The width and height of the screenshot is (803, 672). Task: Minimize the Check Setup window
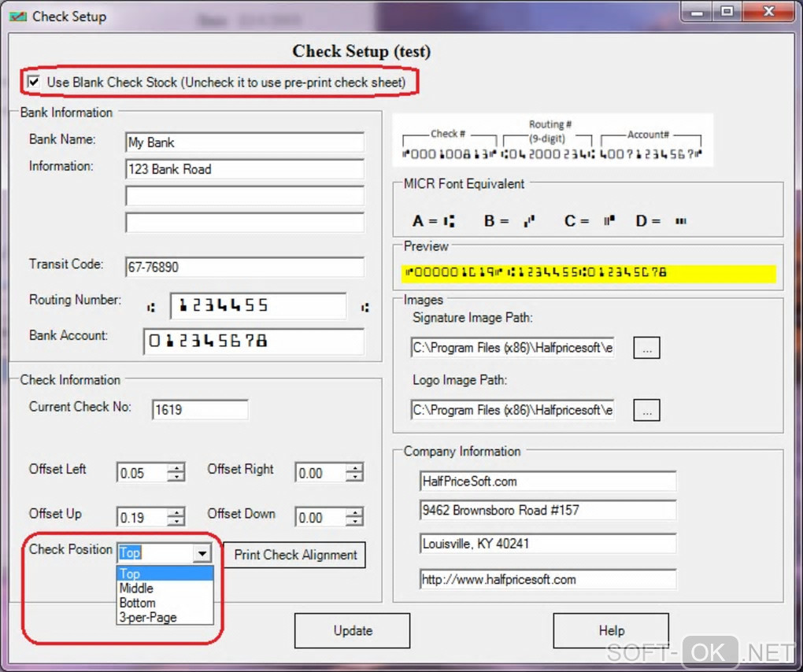pos(697,12)
